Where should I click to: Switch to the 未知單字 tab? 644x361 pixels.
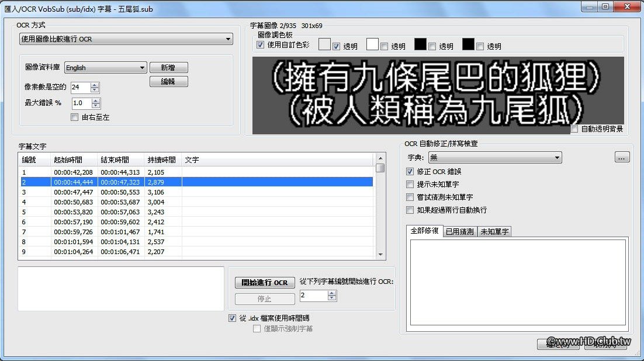click(494, 232)
